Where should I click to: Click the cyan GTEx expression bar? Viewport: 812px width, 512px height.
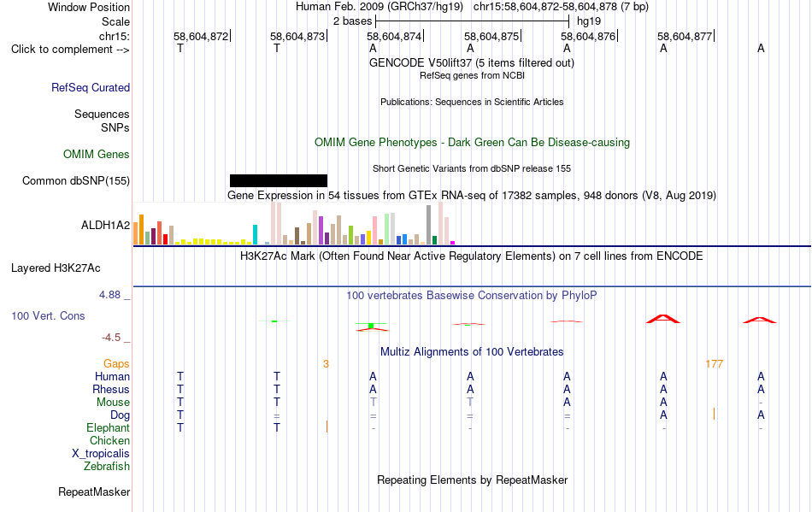255,234
